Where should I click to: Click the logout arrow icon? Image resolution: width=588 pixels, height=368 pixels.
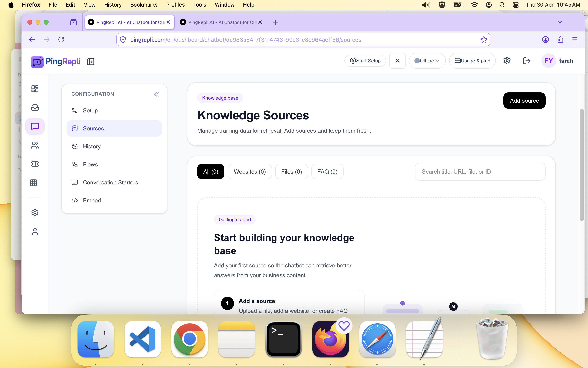527,61
